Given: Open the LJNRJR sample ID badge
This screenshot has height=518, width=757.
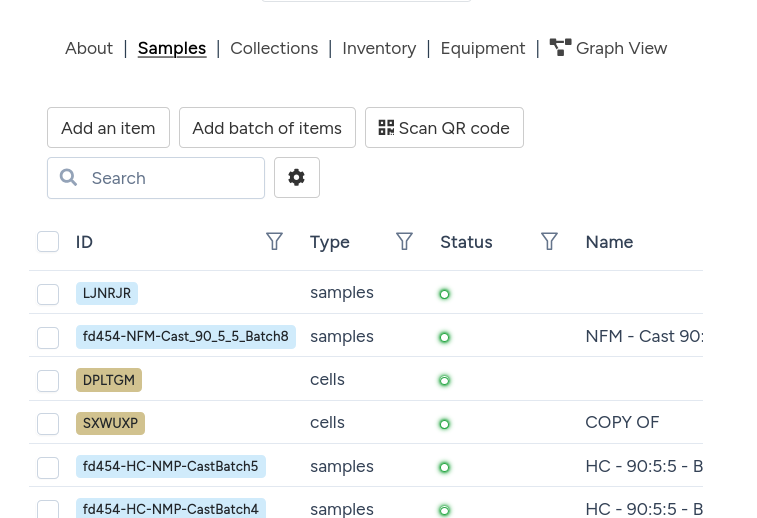Looking at the screenshot, I should click(107, 294).
